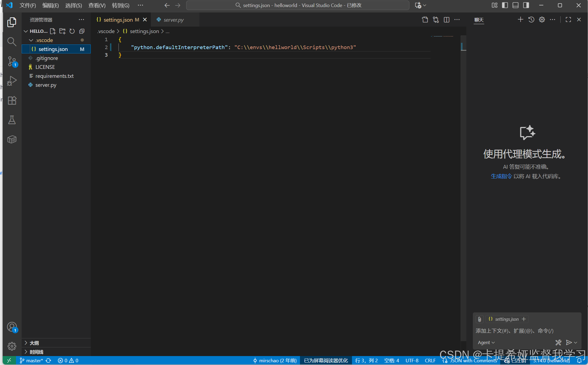Viewport: 588px width, 365px height.
Task: Open chat history clock icon
Action: pos(531,20)
